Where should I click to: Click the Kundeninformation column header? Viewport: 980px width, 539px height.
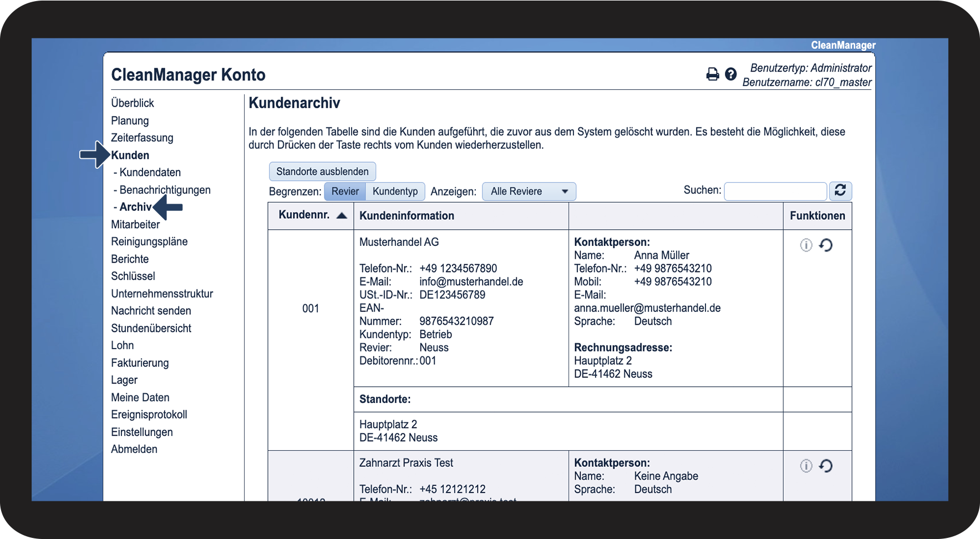[x=461, y=215]
